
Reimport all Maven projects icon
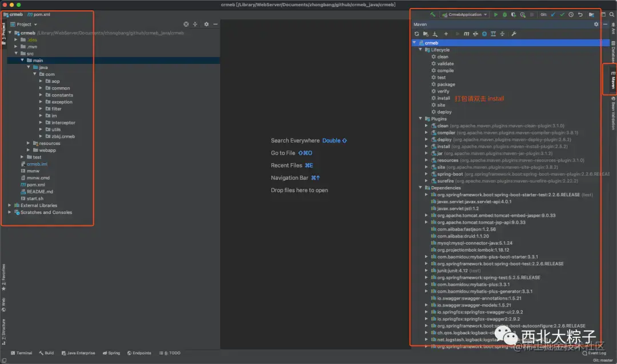[x=416, y=34]
